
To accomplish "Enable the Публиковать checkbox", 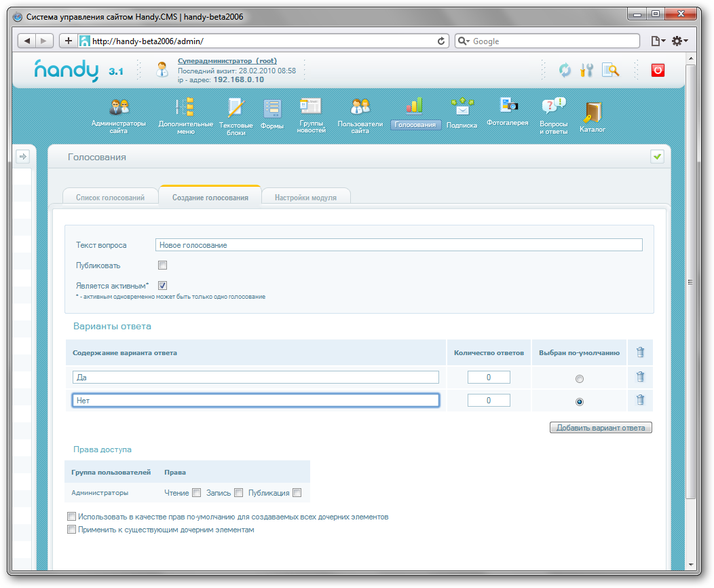I will click(162, 265).
